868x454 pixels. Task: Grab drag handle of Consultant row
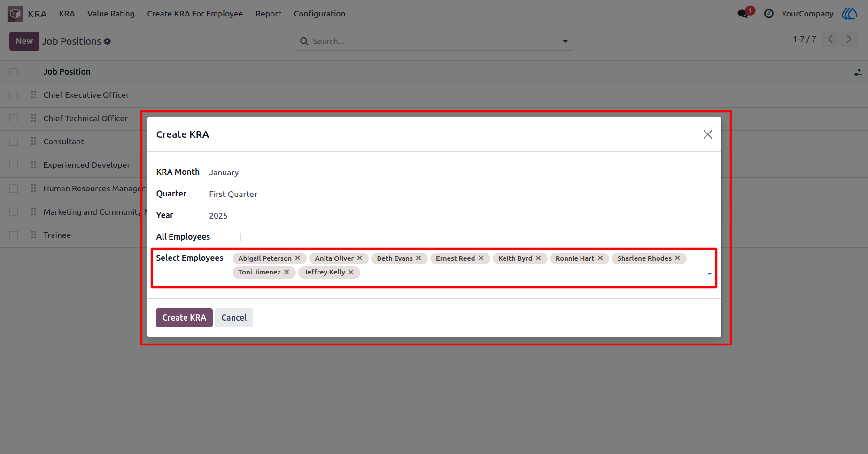[33, 141]
